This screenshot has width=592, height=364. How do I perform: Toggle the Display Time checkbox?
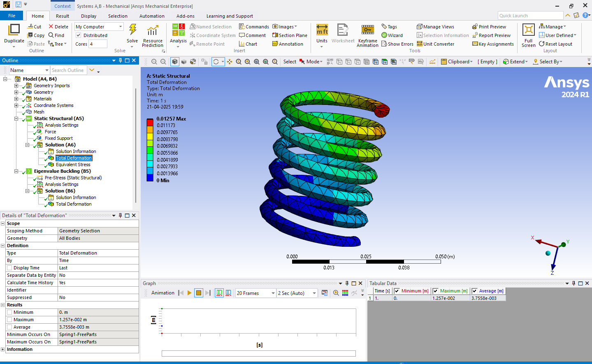pyautogui.click(x=9, y=268)
